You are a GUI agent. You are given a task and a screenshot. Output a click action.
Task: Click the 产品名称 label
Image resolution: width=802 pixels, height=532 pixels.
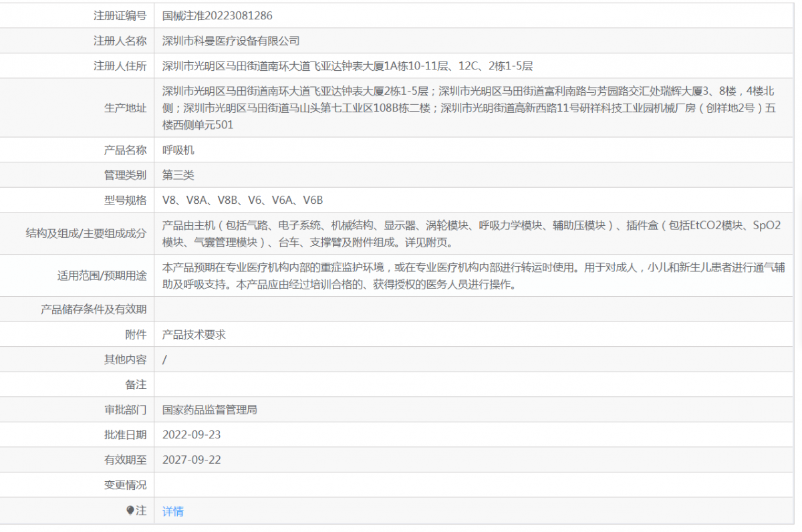(125, 150)
